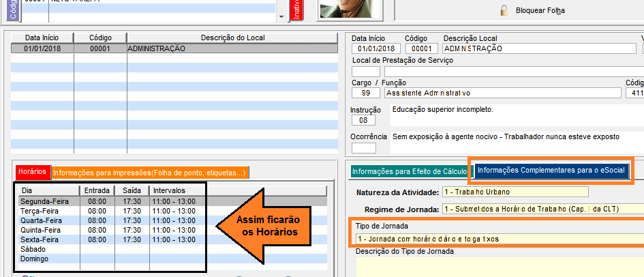The width and height of the screenshot is (644, 277).
Task: Switch to the Horários tab
Action: (x=33, y=172)
